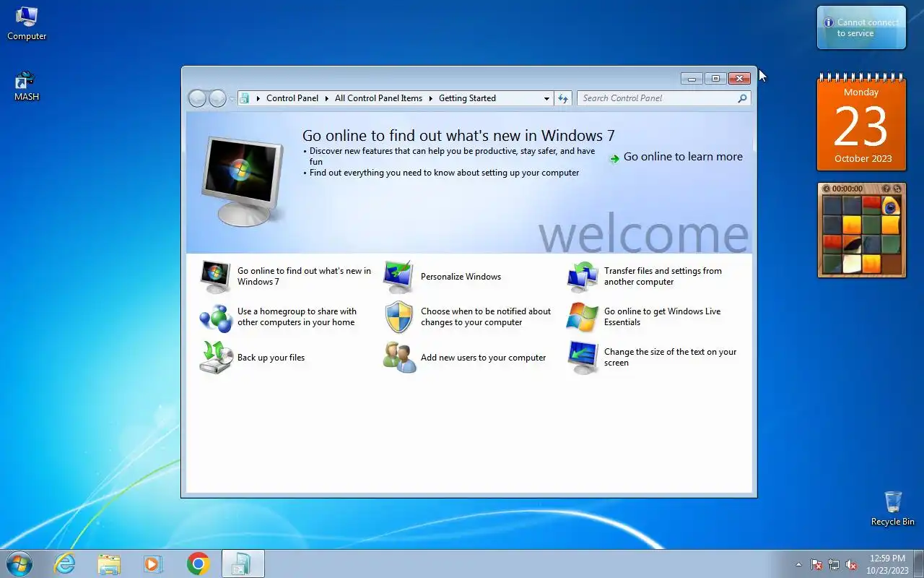Click the Go online to learn more link
The width and height of the screenshot is (924, 578).
pos(683,157)
